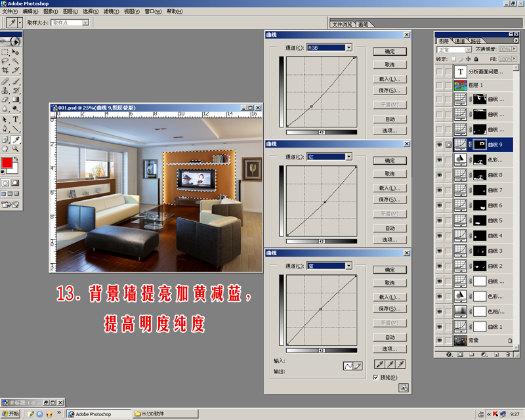Click the lock all icon in Layers
The height and width of the screenshot is (420, 525).
[476, 59]
